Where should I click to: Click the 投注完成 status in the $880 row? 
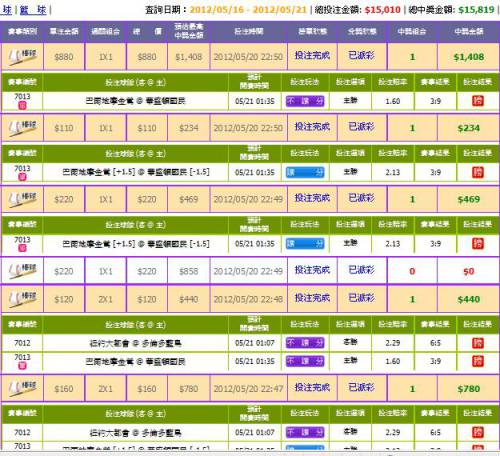click(312, 55)
